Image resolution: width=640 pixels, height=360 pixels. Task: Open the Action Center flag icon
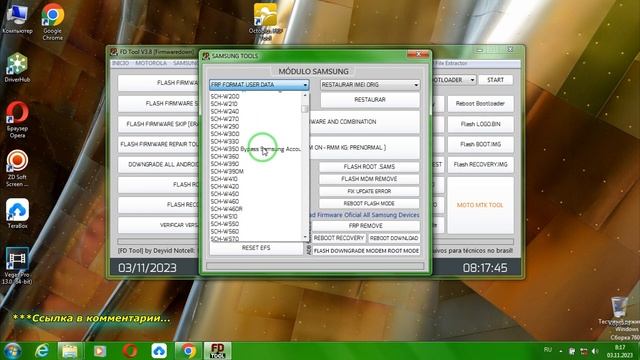[572, 351]
